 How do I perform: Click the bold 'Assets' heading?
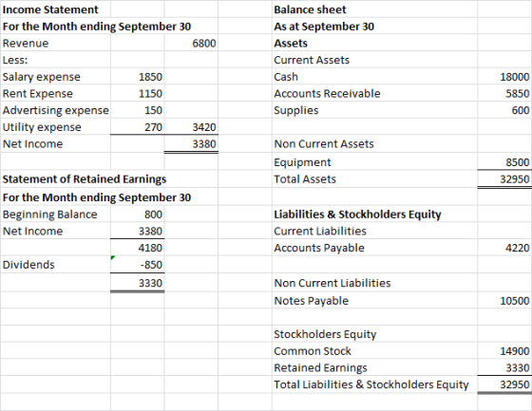click(x=291, y=43)
